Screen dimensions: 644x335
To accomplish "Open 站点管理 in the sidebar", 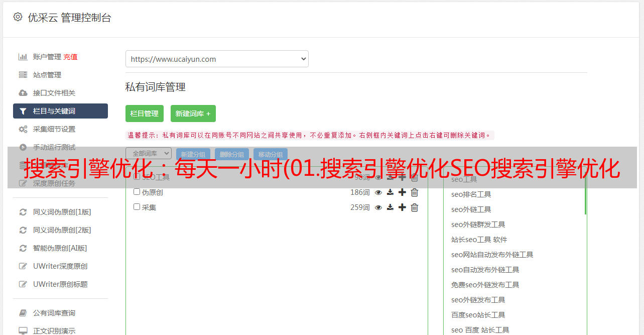I will coord(47,75).
